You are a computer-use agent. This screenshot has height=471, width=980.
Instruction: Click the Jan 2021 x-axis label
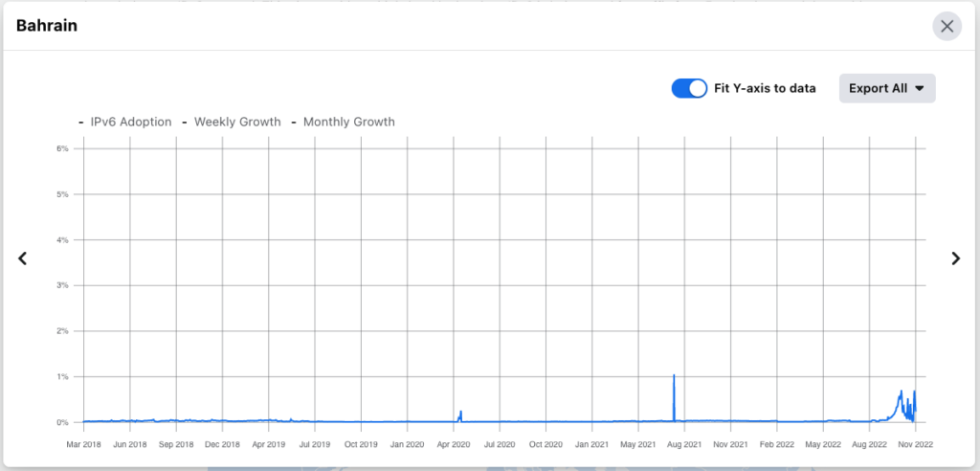pyautogui.click(x=592, y=444)
